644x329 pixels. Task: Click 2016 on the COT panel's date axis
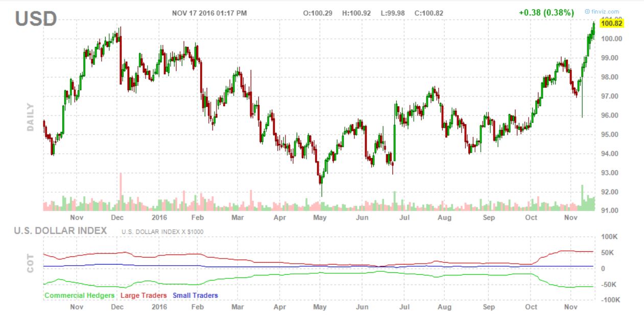coord(160,307)
